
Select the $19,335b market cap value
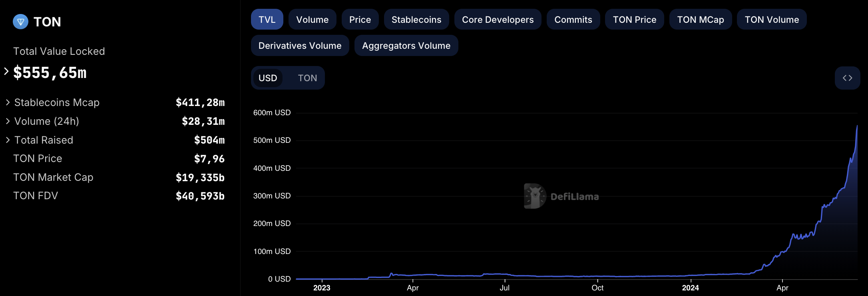click(x=200, y=178)
